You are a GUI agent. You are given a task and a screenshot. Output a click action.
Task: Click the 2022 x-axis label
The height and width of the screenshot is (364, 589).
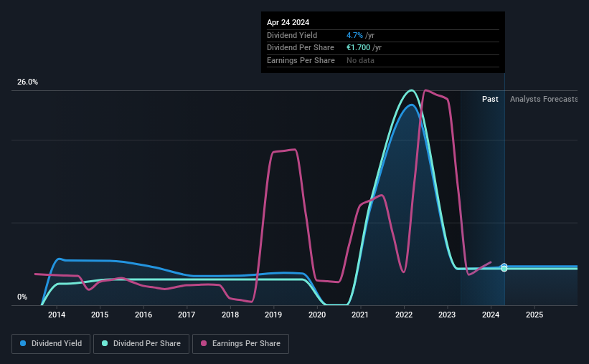coord(404,315)
